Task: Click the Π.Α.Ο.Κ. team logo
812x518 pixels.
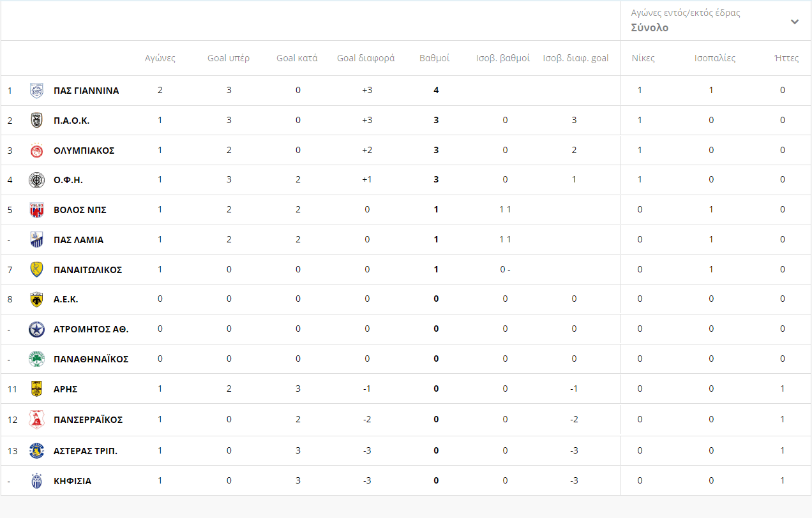Action: (x=37, y=121)
